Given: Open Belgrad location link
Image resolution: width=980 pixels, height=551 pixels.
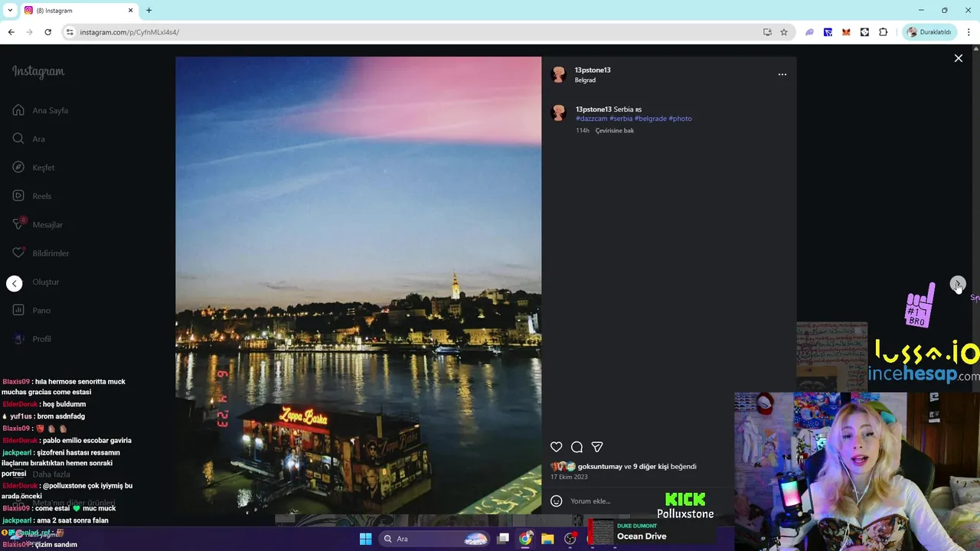Looking at the screenshot, I should [x=585, y=80].
